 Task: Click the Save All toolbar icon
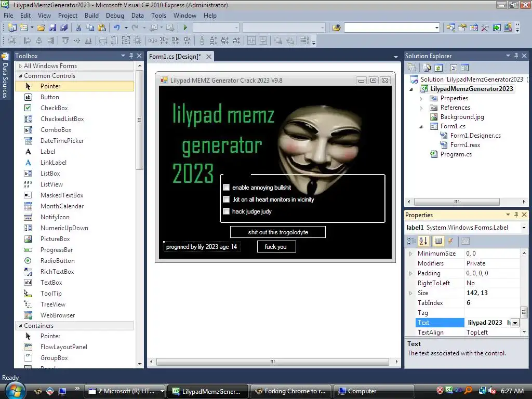(64, 28)
